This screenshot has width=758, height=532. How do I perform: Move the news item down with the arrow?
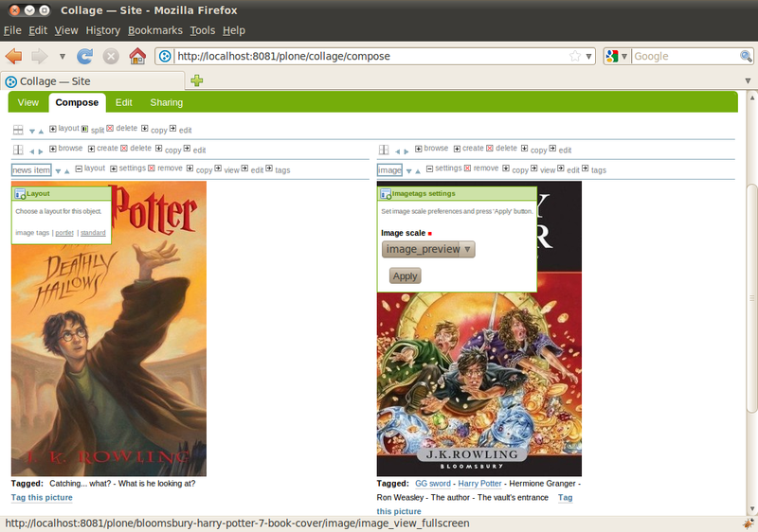coord(58,171)
